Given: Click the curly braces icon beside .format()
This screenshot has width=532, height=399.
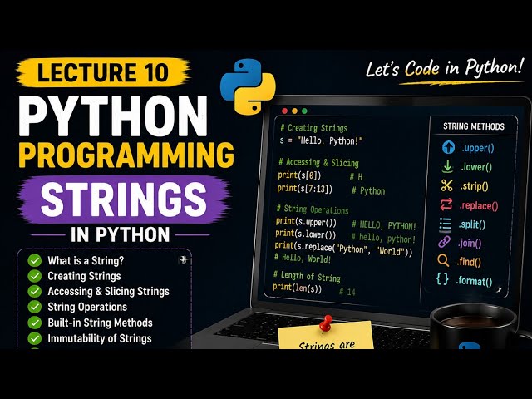Looking at the screenshot, I should (442, 279).
